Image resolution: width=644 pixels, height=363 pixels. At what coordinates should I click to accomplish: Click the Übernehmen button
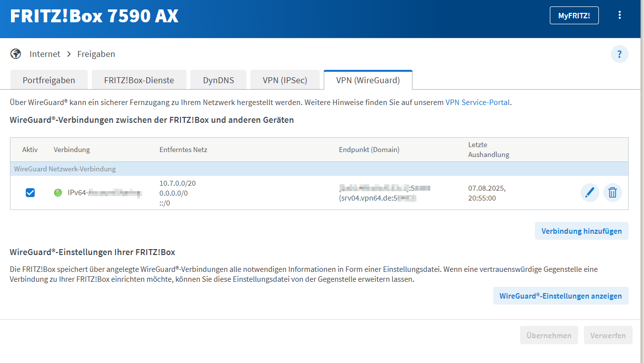click(x=549, y=335)
